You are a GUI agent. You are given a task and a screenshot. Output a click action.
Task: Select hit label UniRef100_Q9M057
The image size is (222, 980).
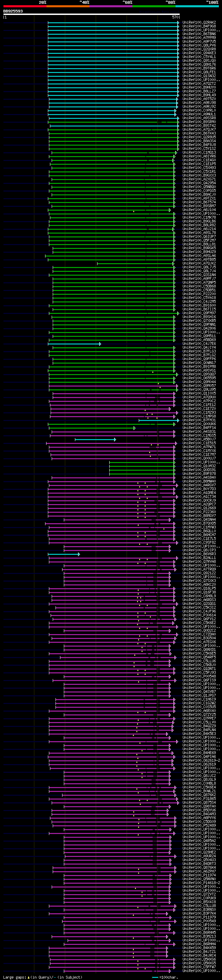click(199, 386)
